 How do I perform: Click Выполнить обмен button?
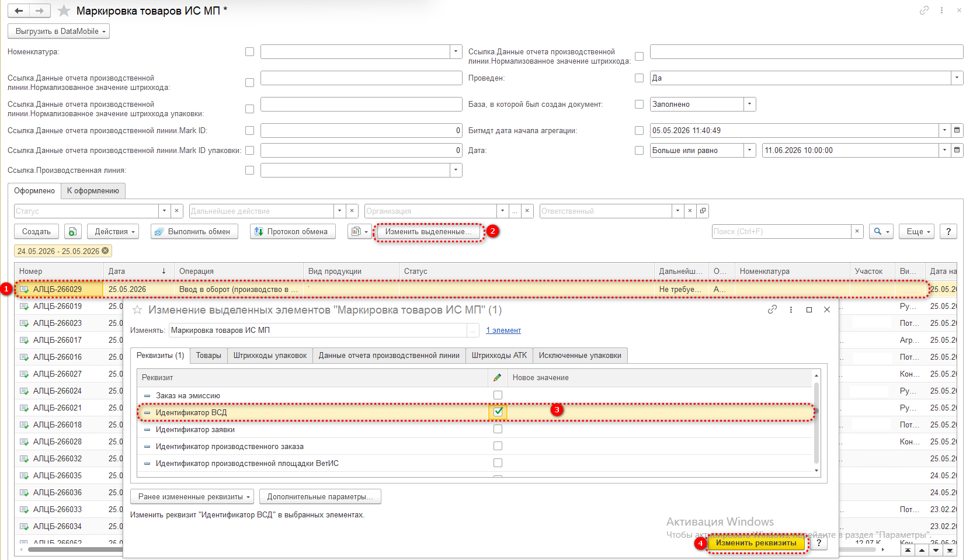point(194,232)
